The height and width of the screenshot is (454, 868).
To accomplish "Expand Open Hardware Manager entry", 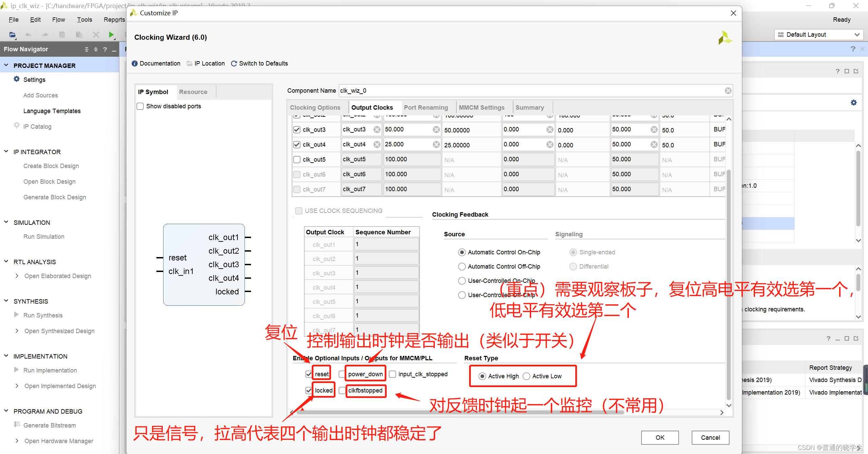I will (17, 441).
